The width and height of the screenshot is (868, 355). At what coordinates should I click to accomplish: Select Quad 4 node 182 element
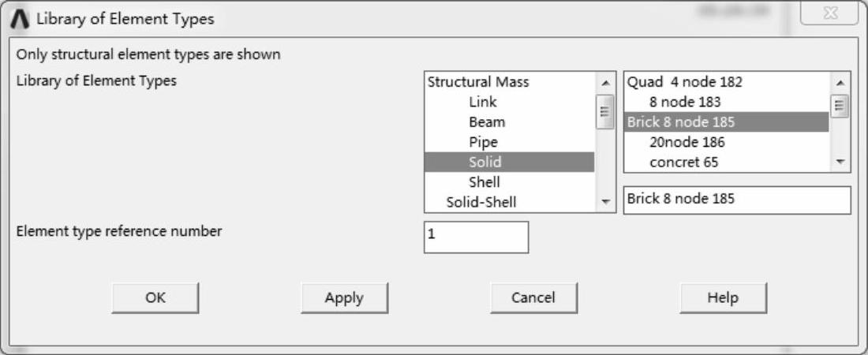[x=685, y=82]
